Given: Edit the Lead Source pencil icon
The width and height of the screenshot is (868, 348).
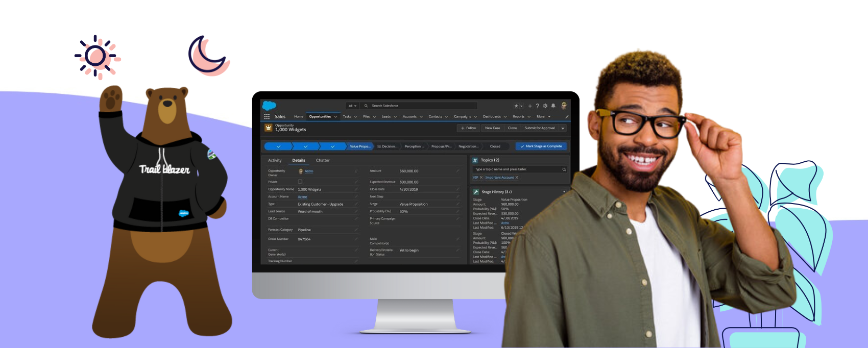Looking at the screenshot, I should (356, 211).
